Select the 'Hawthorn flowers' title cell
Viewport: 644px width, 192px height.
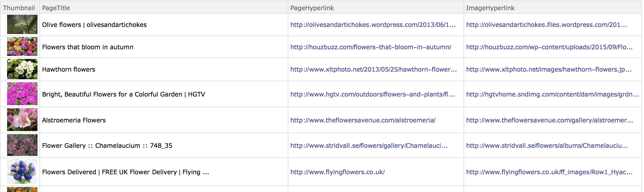(164, 69)
